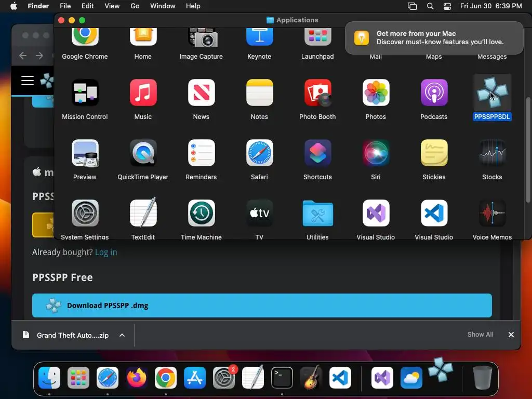
Task: Click the Applications window vertical scrollbar
Action: [x=528, y=150]
